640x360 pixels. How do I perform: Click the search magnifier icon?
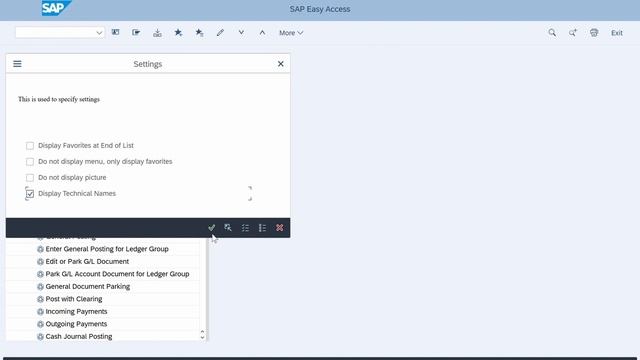pyautogui.click(x=552, y=33)
